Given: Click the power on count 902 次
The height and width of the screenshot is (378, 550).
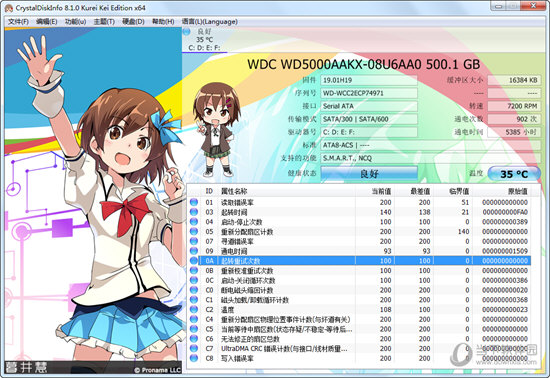Looking at the screenshot, I should point(514,119).
